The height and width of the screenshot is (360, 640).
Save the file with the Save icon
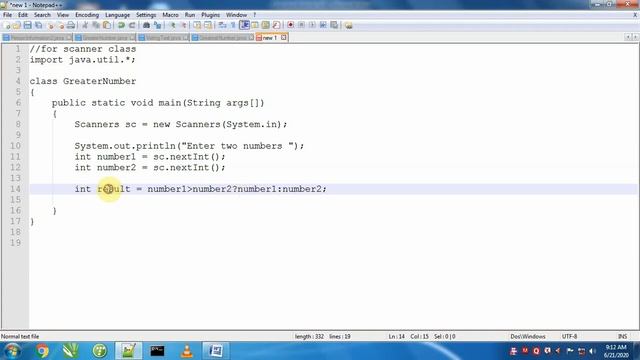click(27, 25)
